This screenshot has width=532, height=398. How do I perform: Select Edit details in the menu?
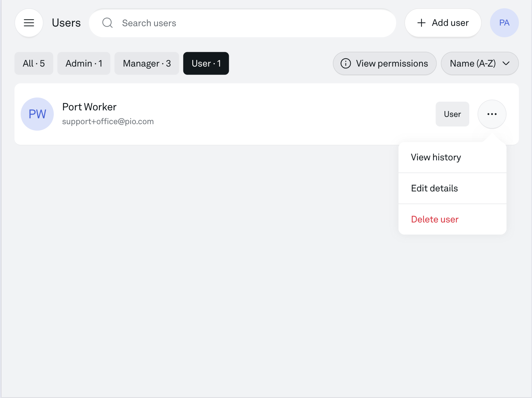pyautogui.click(x=434, y=188)
